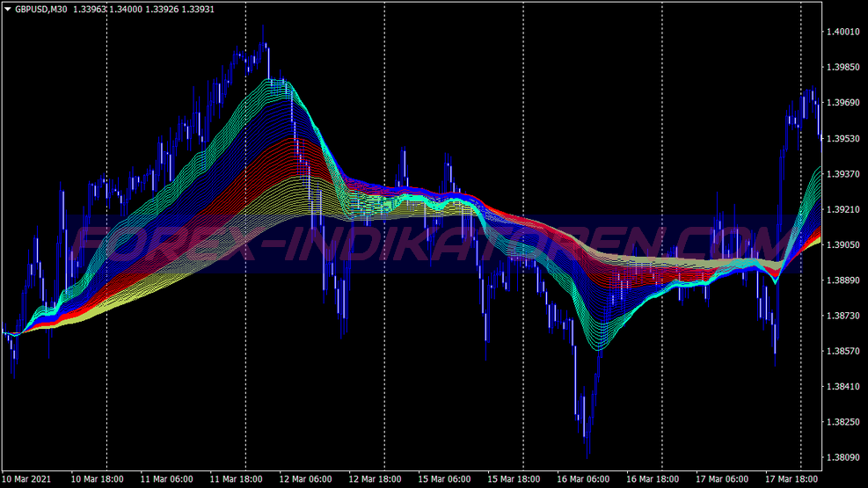
Task: Select the 1.38410 price scale label
Action: point(842,386)
